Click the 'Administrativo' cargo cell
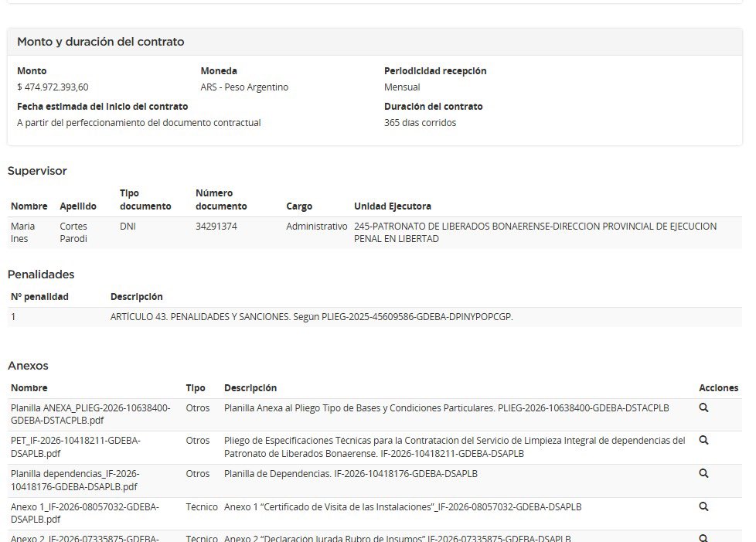Viewport: 756px width, 542px height. [316, 226]
